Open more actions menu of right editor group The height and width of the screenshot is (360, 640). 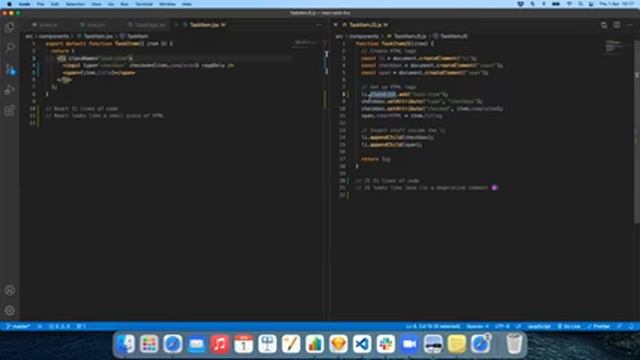click(x=630, y=25)
